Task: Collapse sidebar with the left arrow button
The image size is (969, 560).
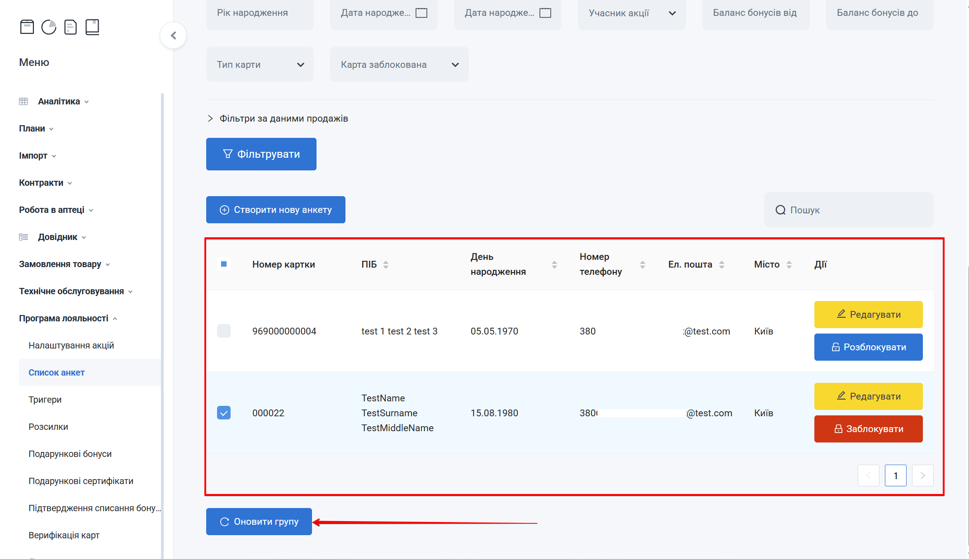Action: (173, 35)
